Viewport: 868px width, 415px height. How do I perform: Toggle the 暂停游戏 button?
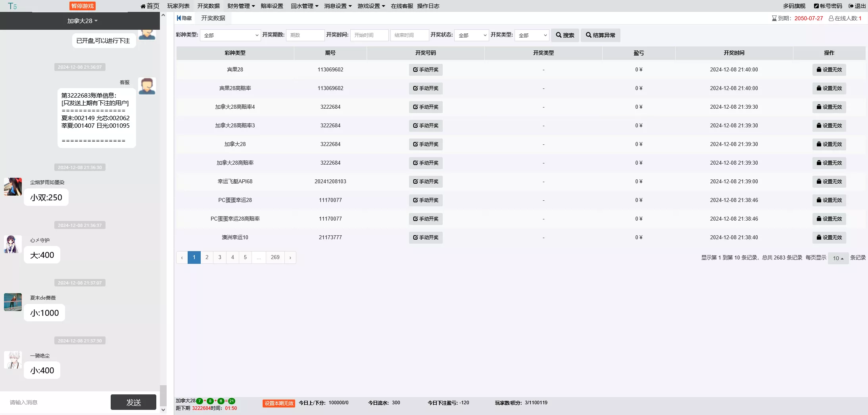click(x=83, y=6)
